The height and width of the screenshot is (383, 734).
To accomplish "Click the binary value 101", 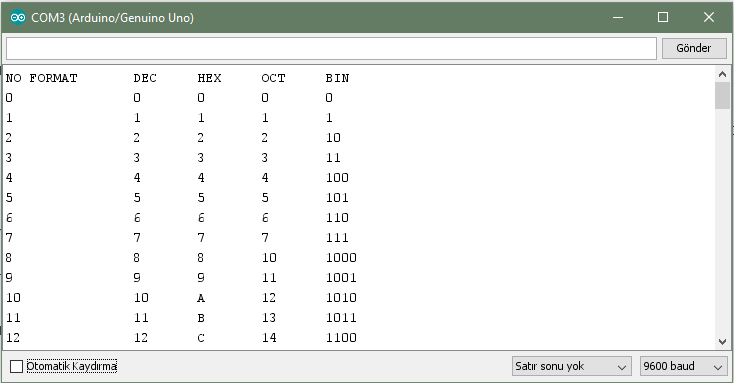I will point(337,198).
